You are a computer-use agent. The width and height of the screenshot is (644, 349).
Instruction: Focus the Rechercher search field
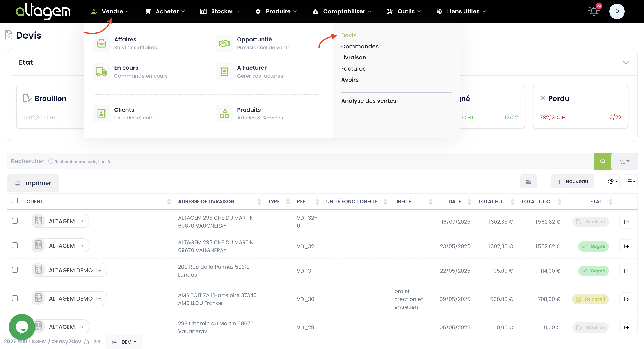click(x=300, y=161)
